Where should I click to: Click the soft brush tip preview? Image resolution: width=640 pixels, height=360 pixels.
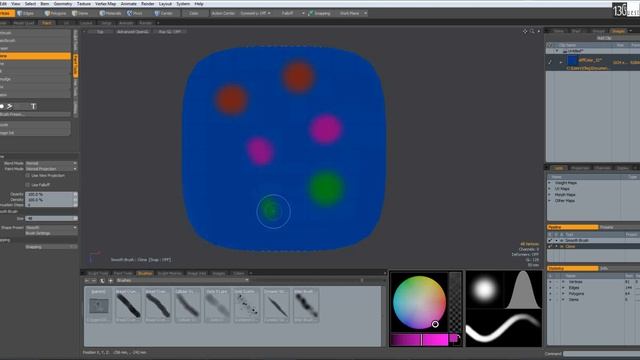(484, 289)
